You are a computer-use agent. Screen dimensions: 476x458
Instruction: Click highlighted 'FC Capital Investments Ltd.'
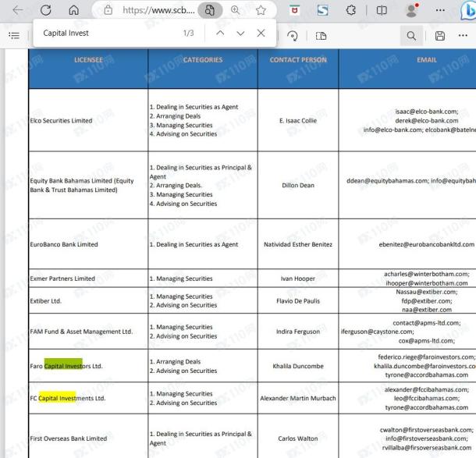67,398
